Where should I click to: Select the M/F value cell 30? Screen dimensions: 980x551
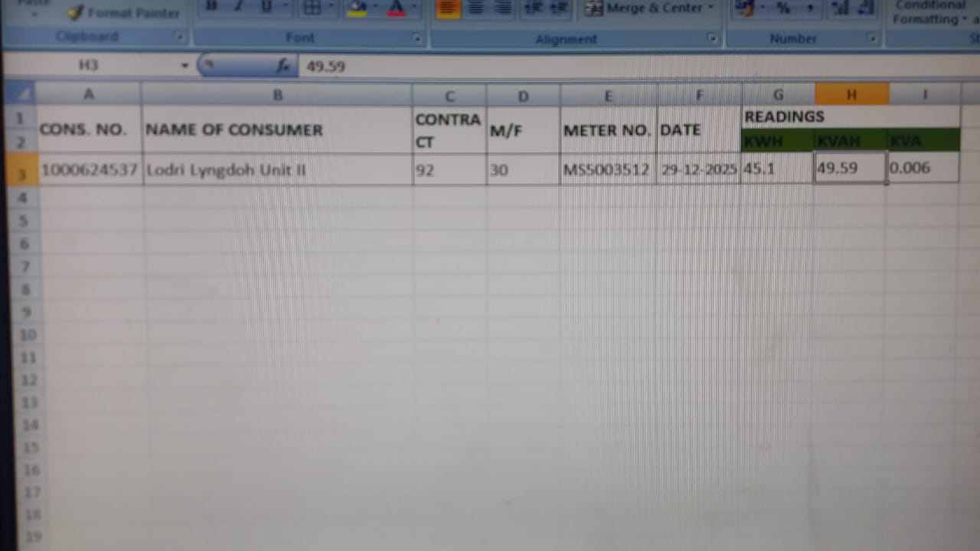523,169
